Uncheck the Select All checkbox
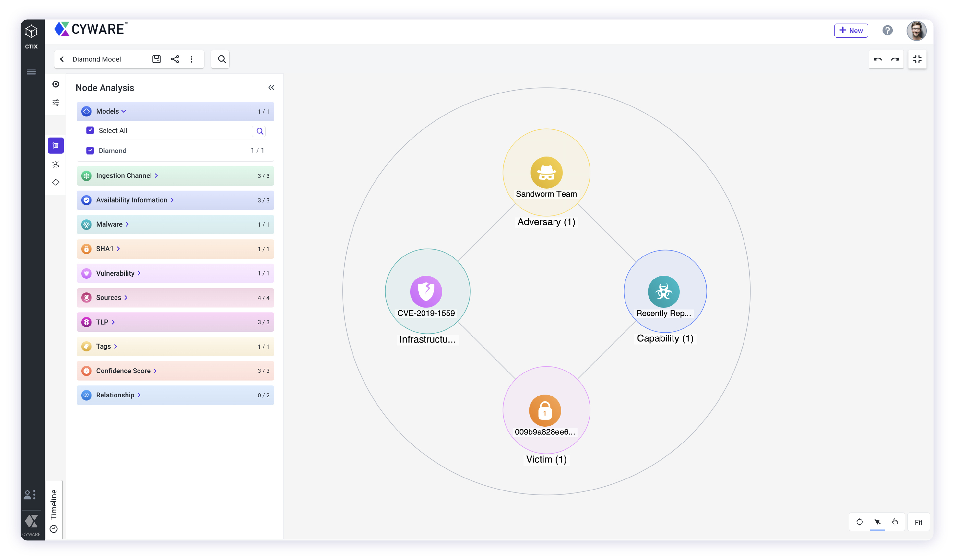Image resolution: width=954 pixels, height=560 pixels. pos(90,130)
